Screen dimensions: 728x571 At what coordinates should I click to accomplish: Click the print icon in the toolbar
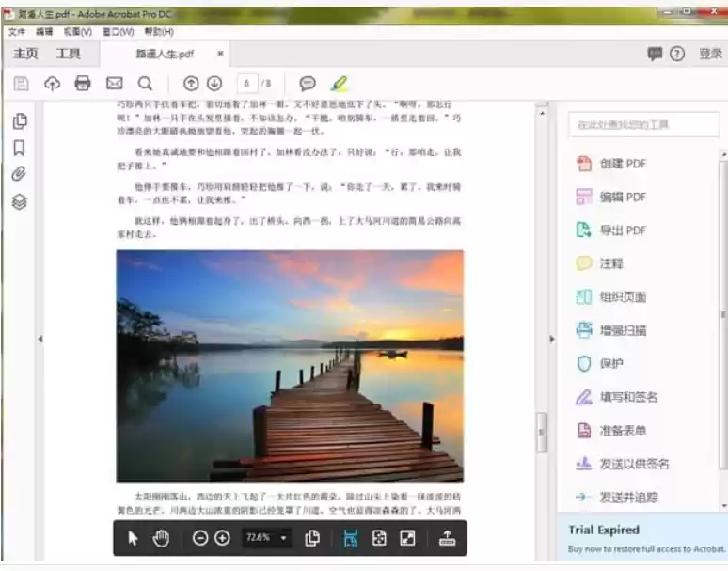(83, 83)
